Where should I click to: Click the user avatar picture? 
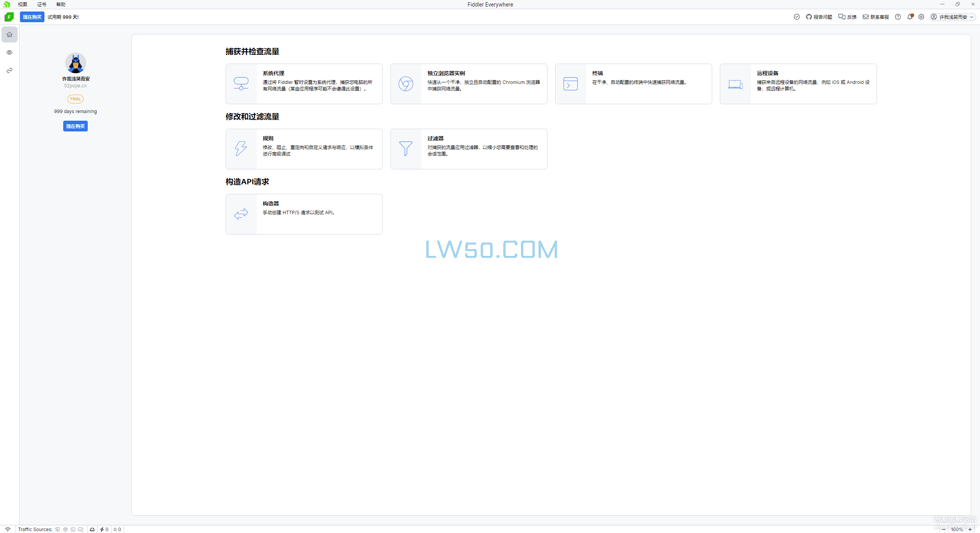(75, 63)
